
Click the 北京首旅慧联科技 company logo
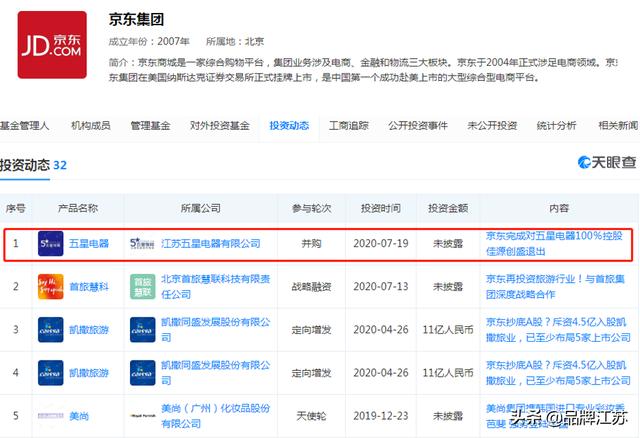[142, 287]
